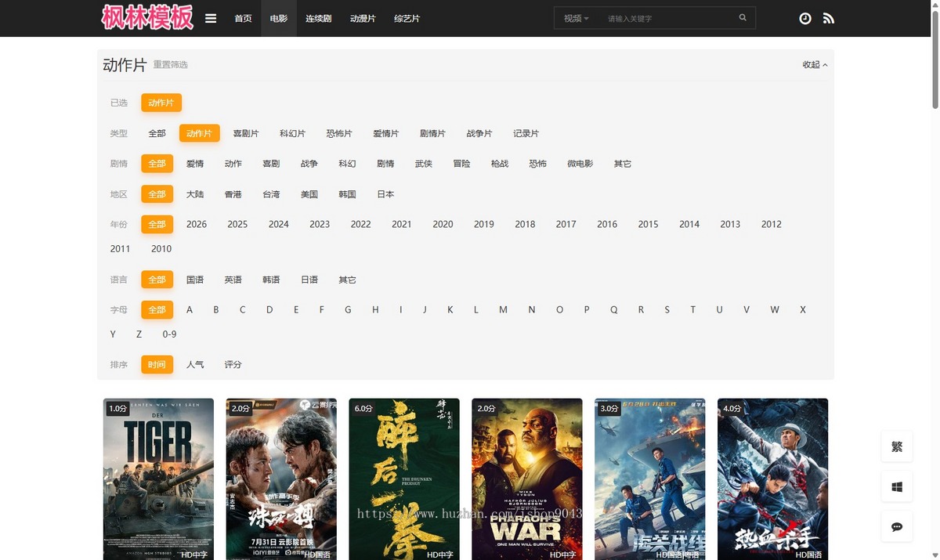This screenshot has height=560, width=940.
Task: Remove the selected 动作片 tag in 已选
Action: click(x=161, y=103)
